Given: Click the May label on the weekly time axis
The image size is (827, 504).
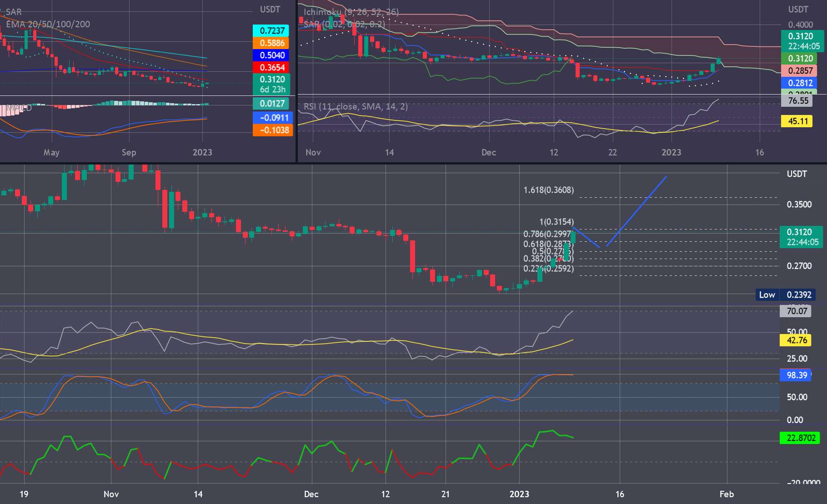Looking at the screenshot, I should (51, 152).
